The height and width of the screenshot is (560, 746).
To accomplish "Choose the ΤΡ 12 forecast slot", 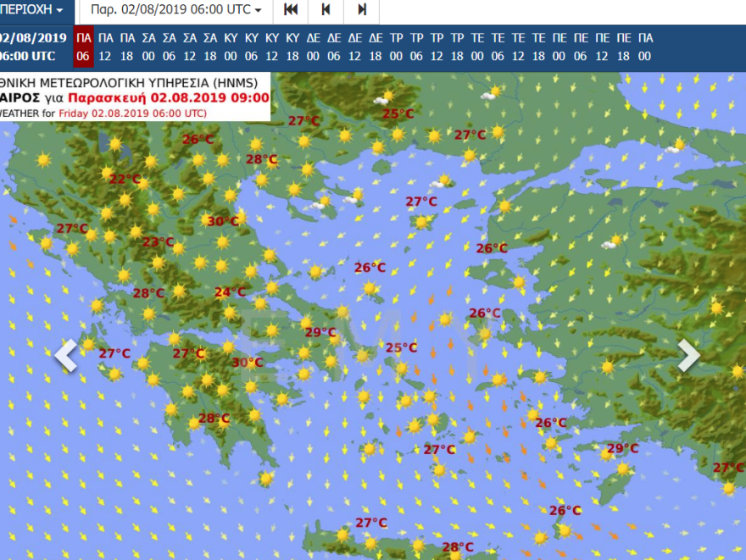I will (x=437, y=47).
